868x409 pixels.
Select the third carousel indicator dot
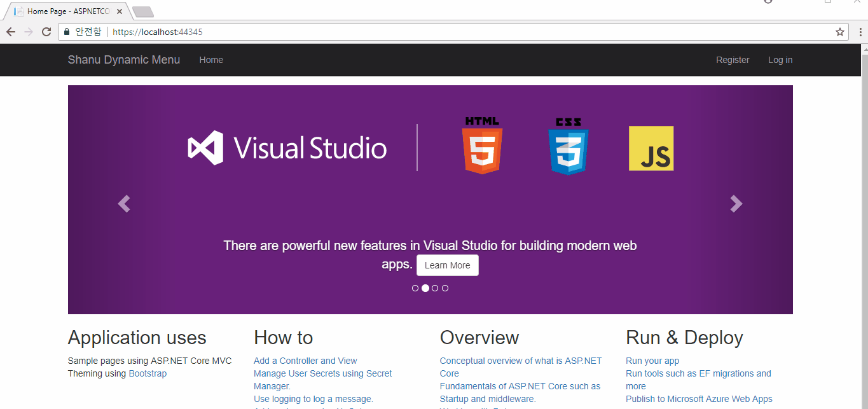(435, 288)
